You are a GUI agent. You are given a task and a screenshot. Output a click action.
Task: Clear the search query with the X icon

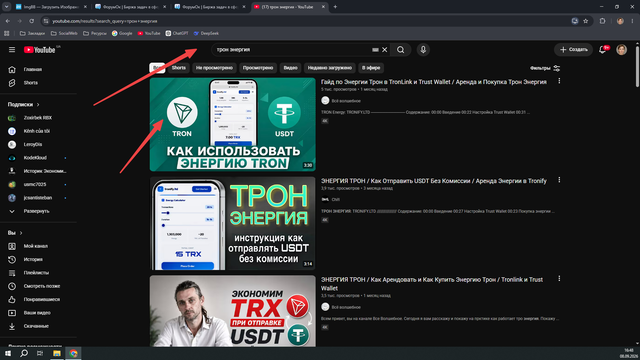click(x=384, y=50)
